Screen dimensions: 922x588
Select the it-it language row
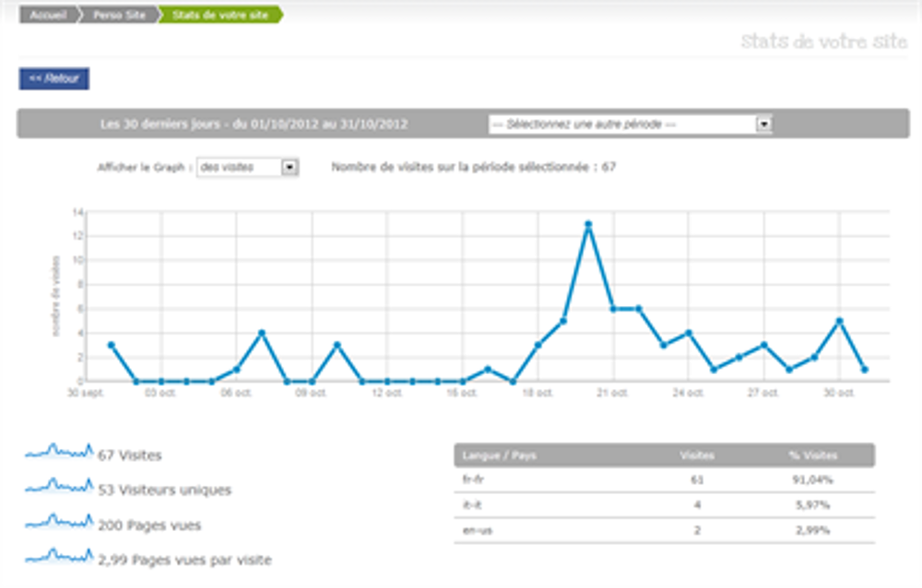click(664, 505)
